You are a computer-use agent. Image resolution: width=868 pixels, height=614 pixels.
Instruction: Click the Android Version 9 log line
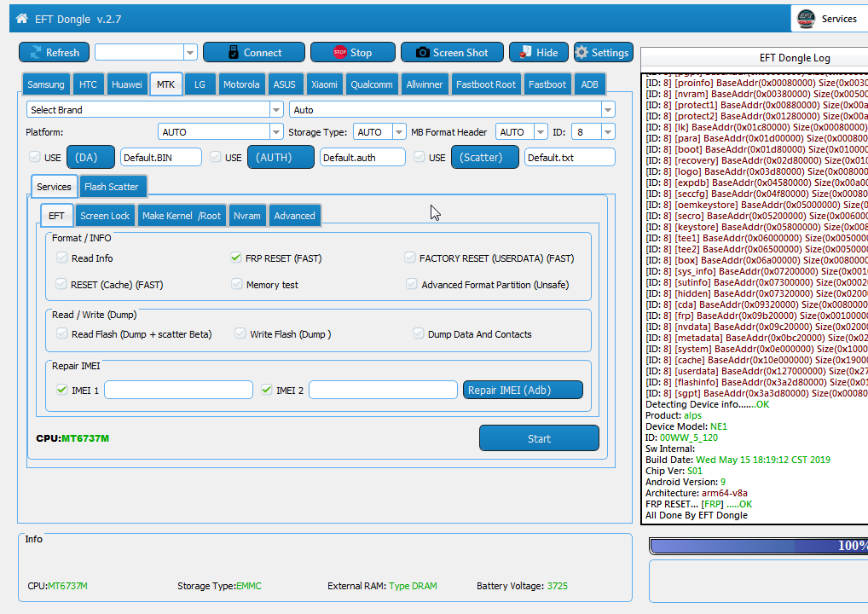686,482
